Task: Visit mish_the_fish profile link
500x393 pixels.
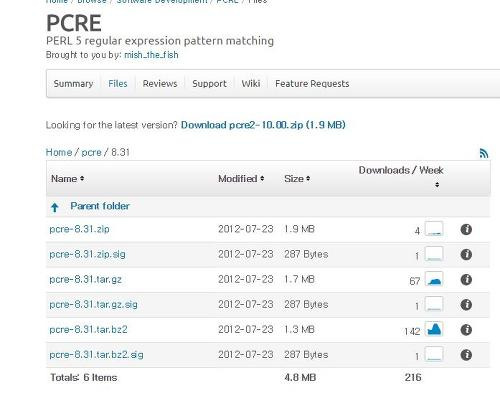Action: click(151, 55)
